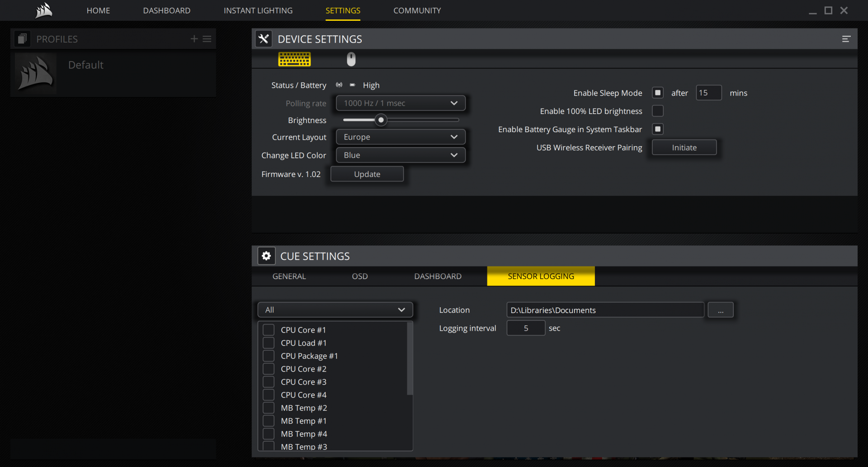Check the CPU Package #1 sensor
This screenshot has height=467, width=868.
(x=269, y=356)
